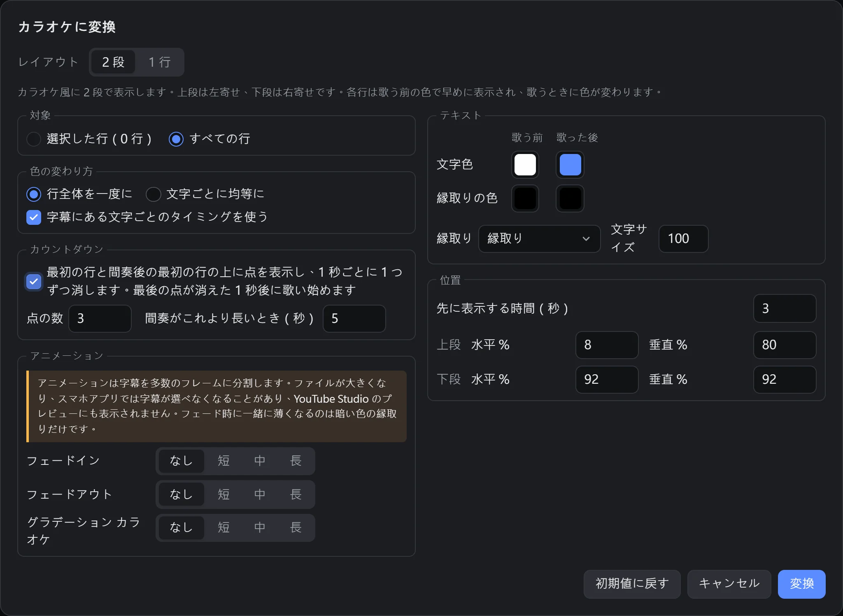The height and width of the screenshot is (616, 843).
Task: Switch layout to 1行
Action: (159, 62)
